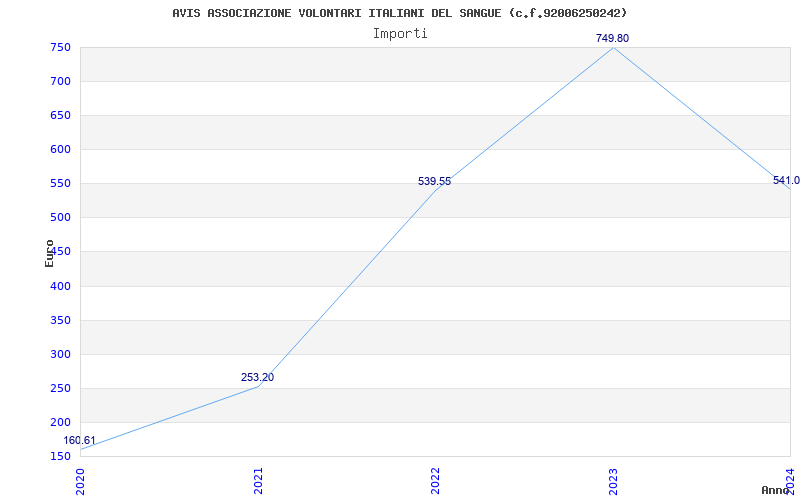The height and width of the screenshot is (500, 800).
Task: Click the 'Anno' x-axis title
Action: (x=776, y=490)
